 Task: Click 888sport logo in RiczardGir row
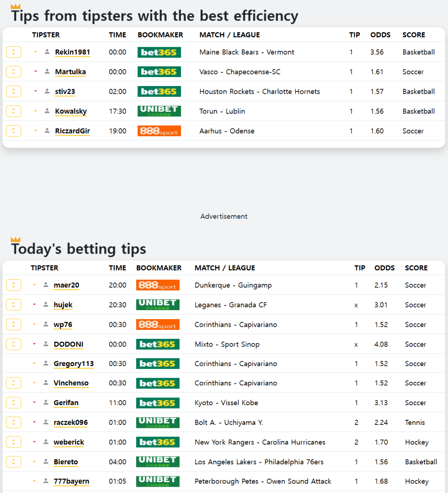pyautogui.click(x=159, y=131)
